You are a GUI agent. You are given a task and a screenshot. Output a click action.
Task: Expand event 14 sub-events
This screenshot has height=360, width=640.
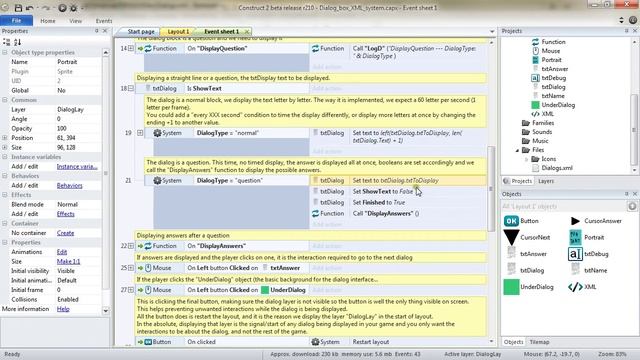click(131, 49)
